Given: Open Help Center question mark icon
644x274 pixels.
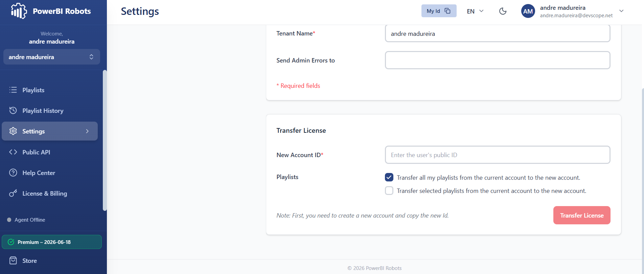Looking at the screenshot, I should (x=13, y=173).
